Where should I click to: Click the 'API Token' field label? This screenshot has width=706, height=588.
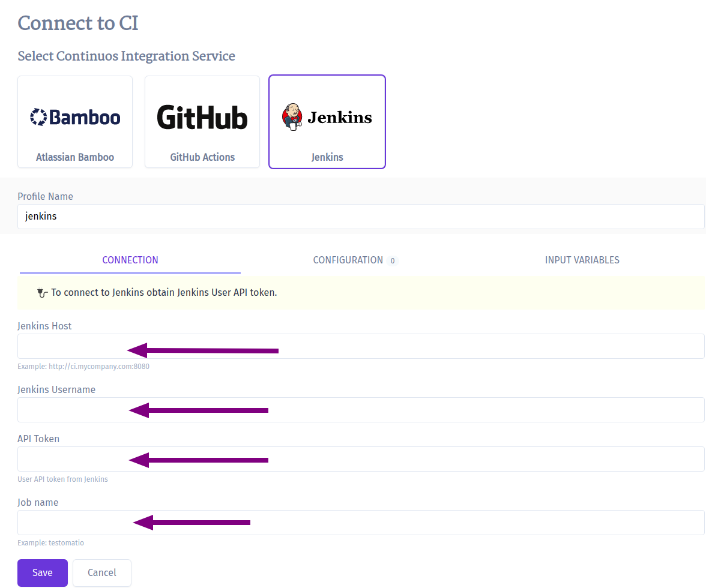tap(38, 439)
